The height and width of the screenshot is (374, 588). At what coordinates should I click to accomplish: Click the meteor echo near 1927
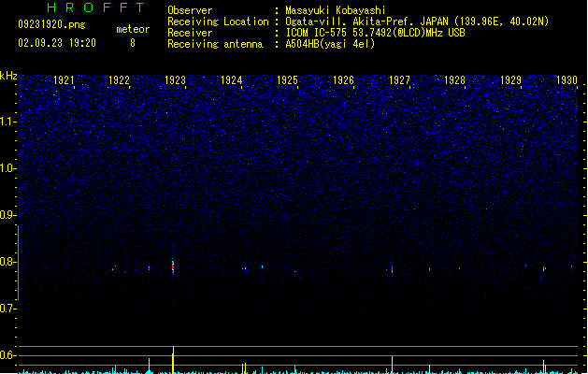point(392,269)
